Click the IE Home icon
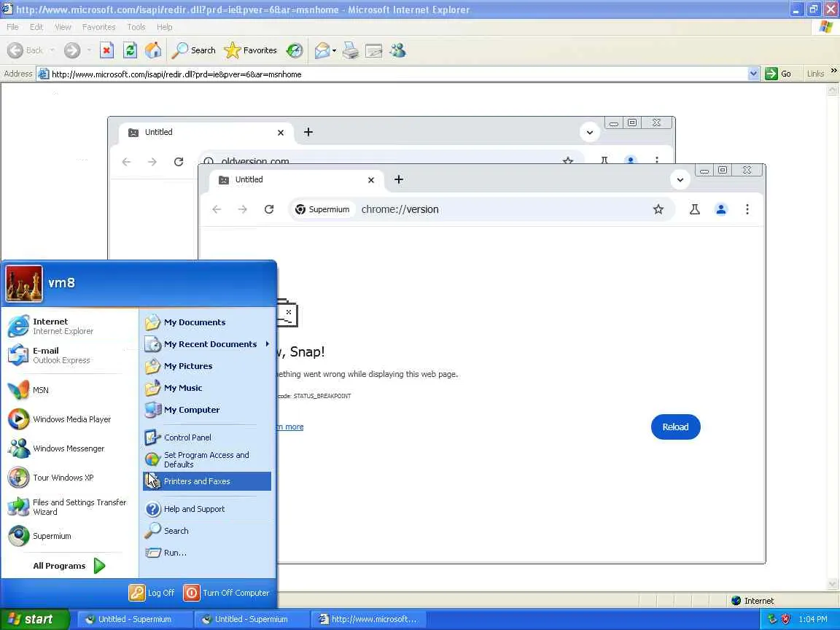 pyautogui.click(x=153, y=50)
